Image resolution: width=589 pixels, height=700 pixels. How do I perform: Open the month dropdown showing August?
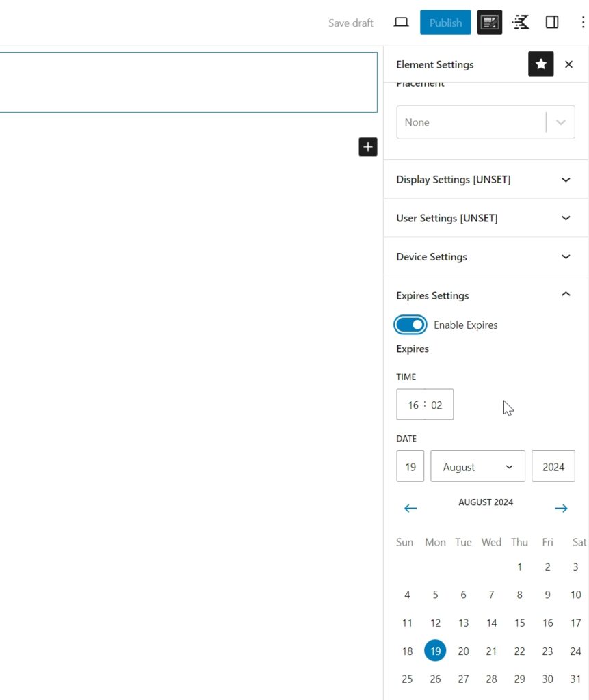477,467
